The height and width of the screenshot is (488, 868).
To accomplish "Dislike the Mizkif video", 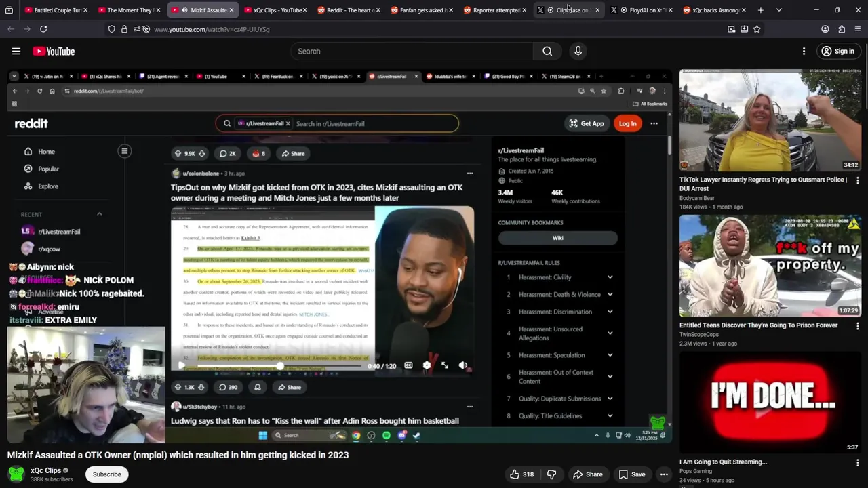I will (551, 474).
